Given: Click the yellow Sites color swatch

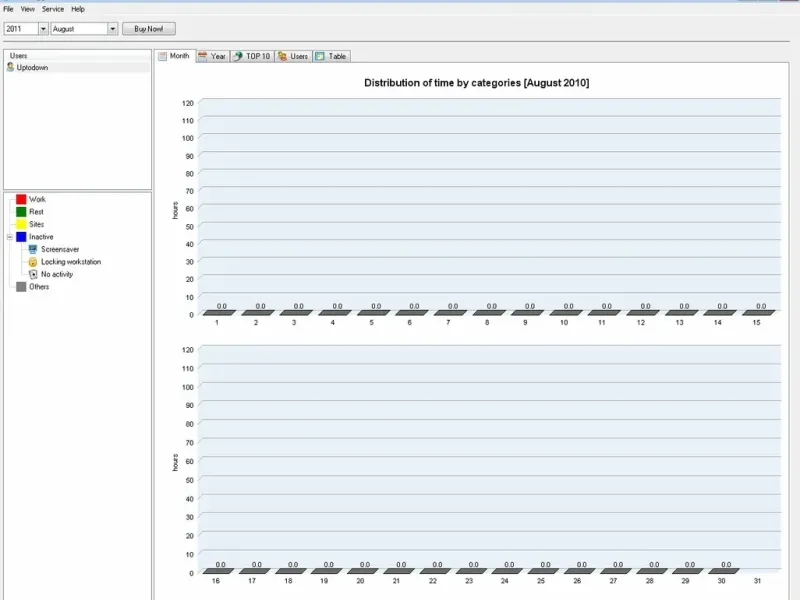Looking at the screenshot, I should tap(21, 224).
